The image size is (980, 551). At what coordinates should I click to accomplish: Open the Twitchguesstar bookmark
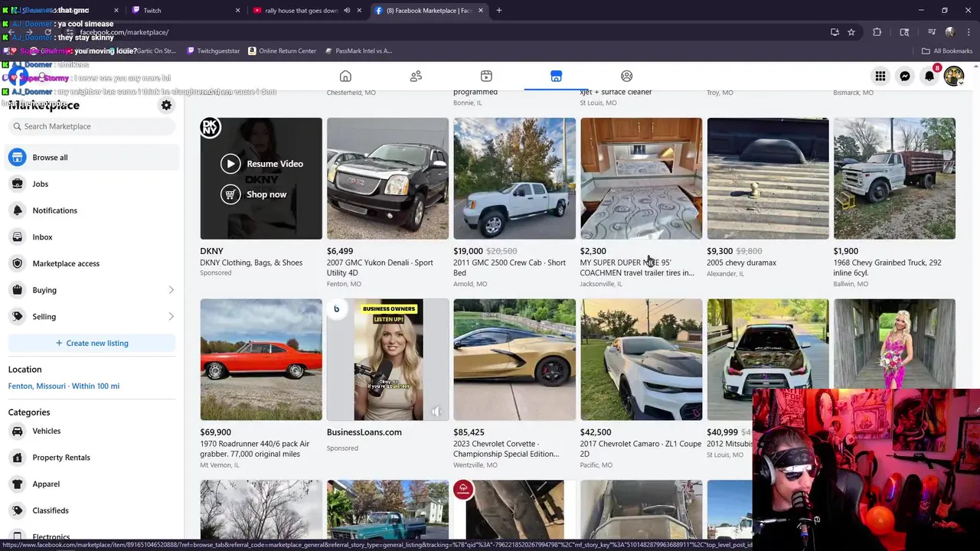pyautogui.click(x=213, y=51)
